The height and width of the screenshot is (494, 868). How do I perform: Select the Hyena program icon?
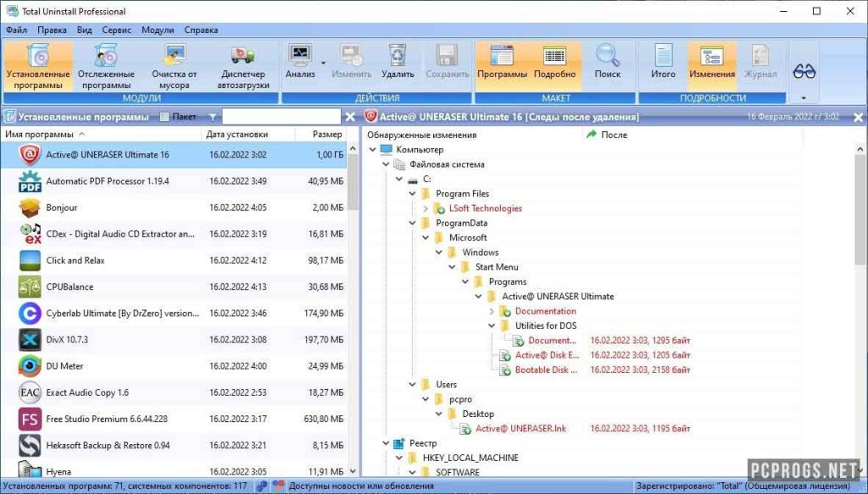[30, 469]
